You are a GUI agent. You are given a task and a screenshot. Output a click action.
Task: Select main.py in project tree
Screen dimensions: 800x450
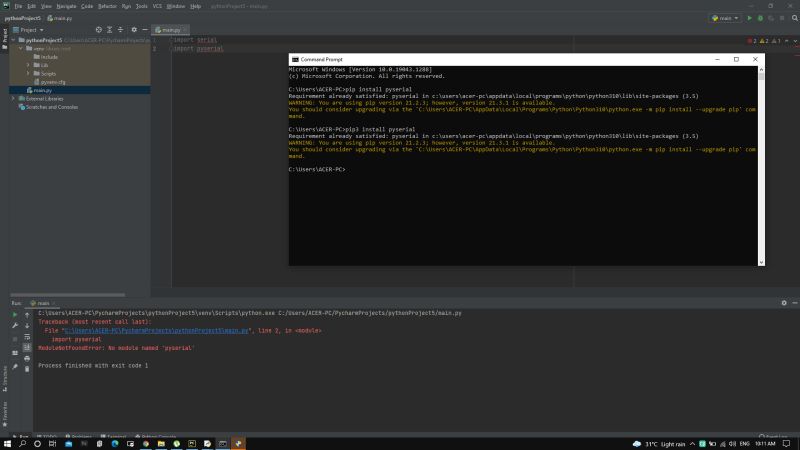[x=80, y=90]
